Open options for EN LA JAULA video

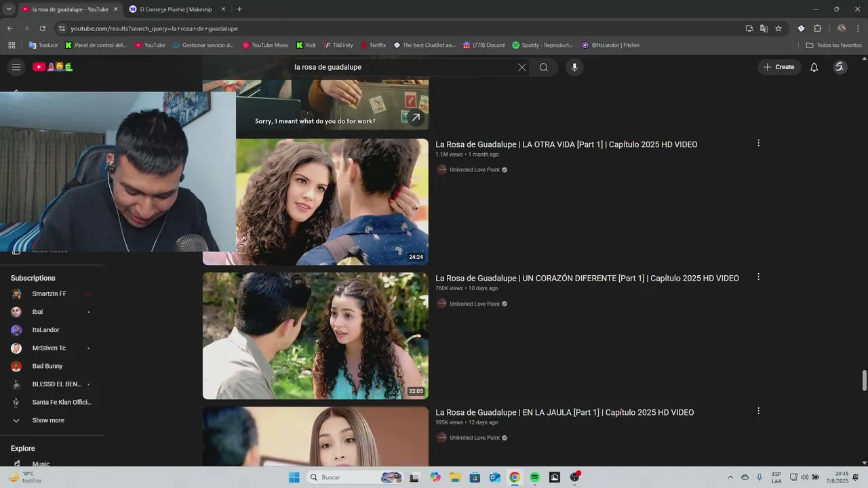[x=758, y=411]
